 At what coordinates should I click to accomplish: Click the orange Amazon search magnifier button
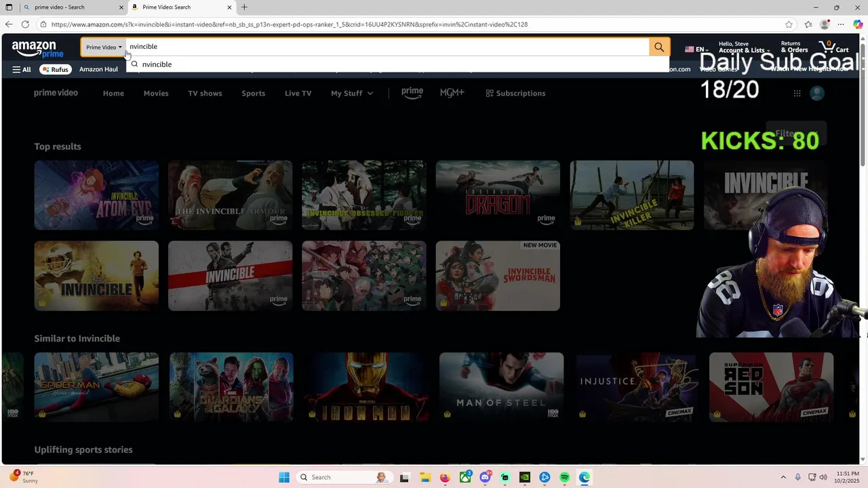(x=659, y=47)
